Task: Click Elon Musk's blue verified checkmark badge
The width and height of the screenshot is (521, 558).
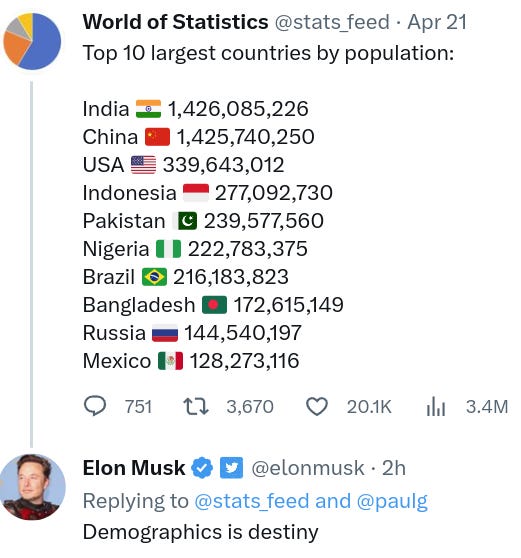Action: (x=202, y=468)
